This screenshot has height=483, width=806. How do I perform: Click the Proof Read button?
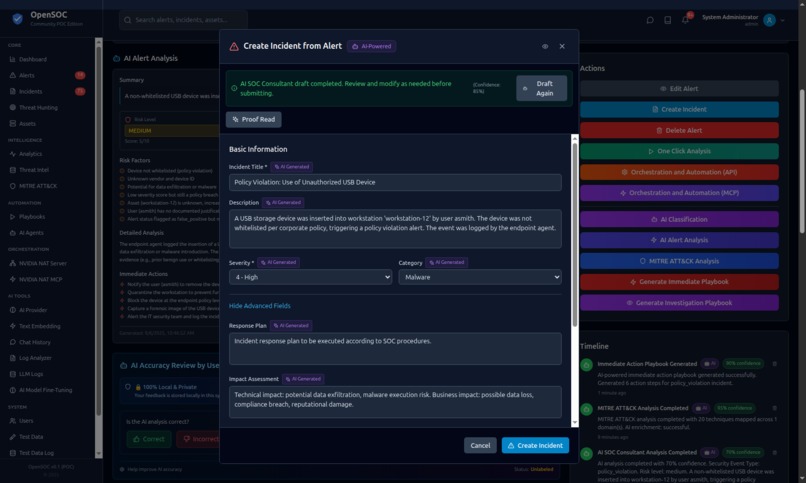[x=253, y=119]
